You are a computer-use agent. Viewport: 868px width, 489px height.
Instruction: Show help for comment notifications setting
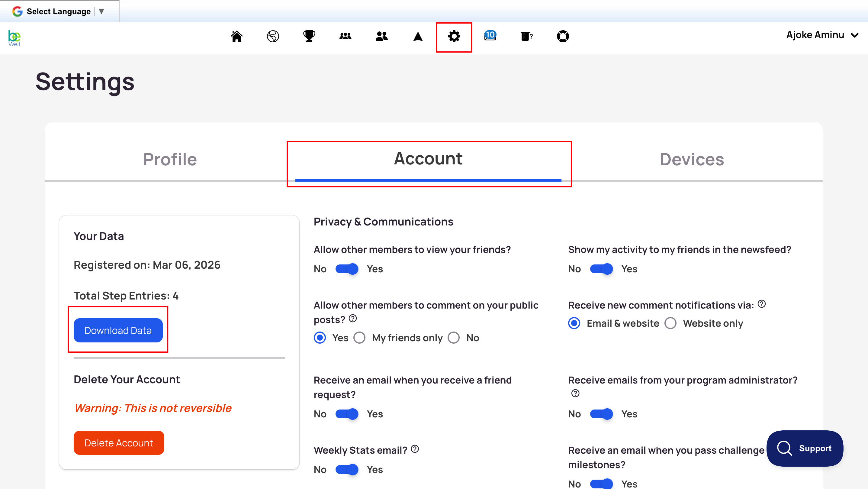click(x=761, y=304)
